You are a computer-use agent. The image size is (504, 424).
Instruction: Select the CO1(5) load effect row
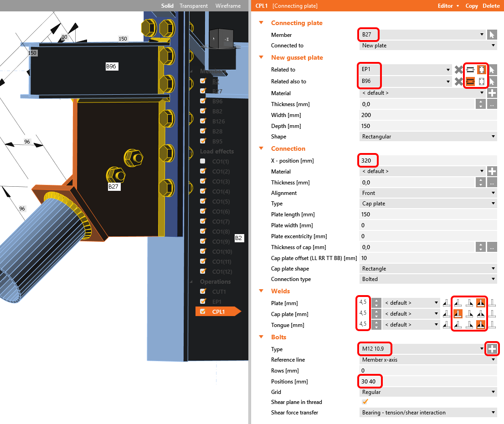[221, 201]
